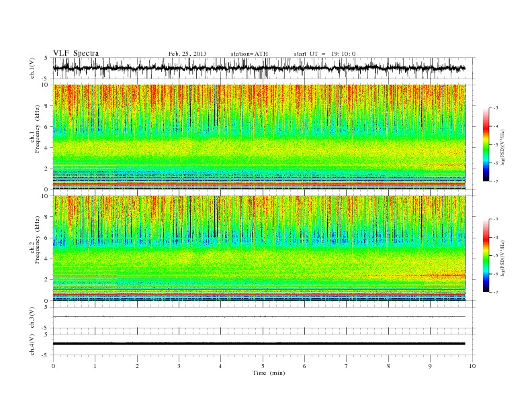
Task: Click the '6' minute tick label
Action: (304, 366)
